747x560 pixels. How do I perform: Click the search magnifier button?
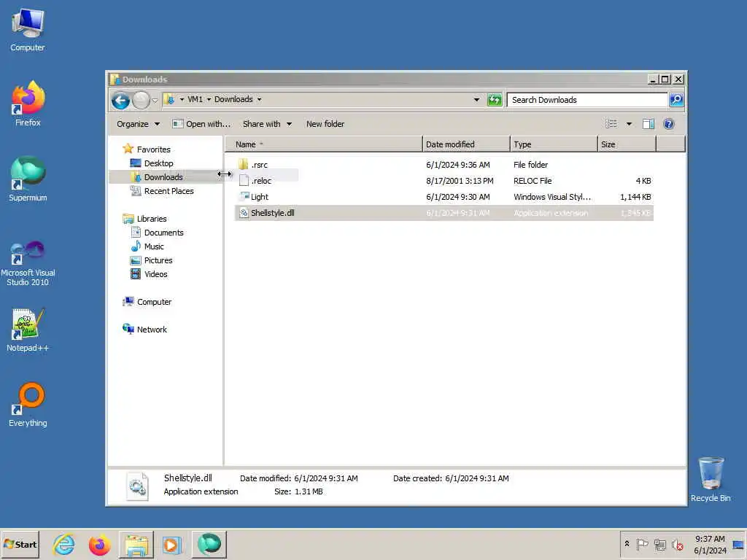[676, 100]
